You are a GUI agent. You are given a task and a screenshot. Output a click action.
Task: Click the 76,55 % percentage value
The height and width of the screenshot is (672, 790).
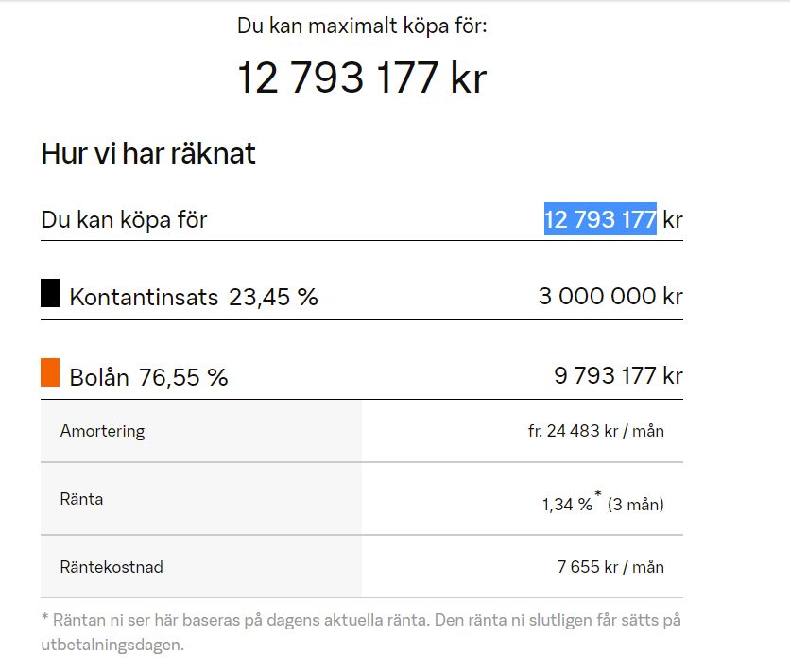(x=183, y=377)
